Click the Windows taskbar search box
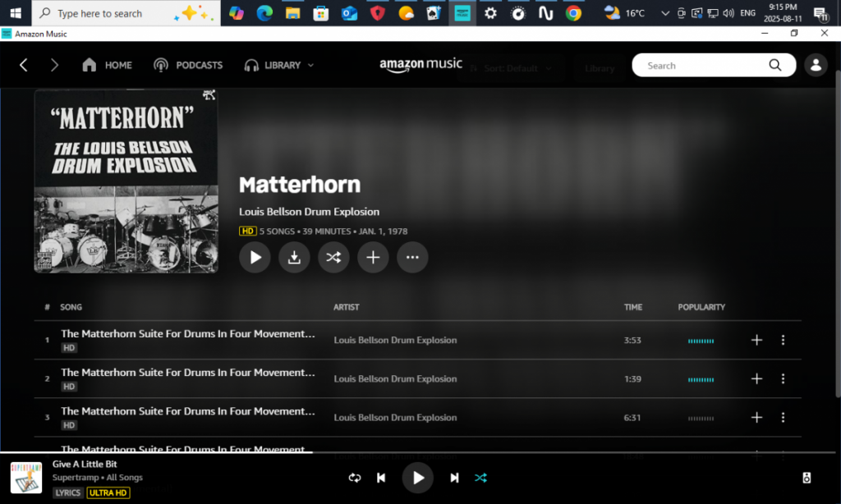 pos(126,13)
